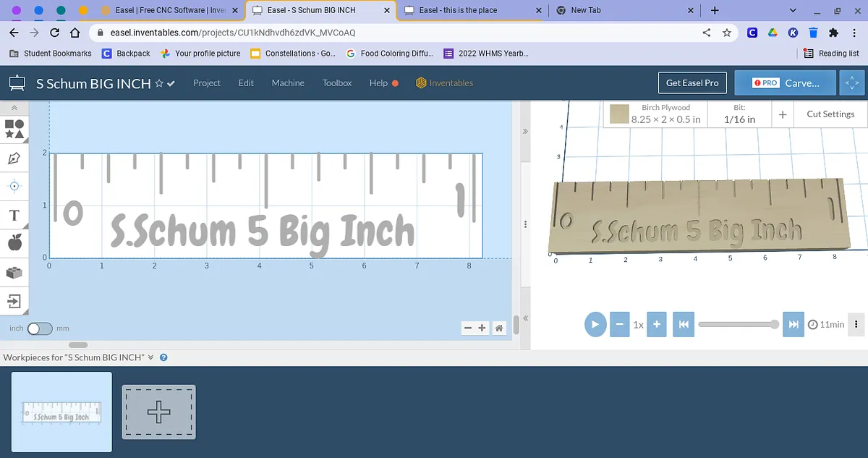Expand the Workpieces list chevron

(x=151, y=357)
